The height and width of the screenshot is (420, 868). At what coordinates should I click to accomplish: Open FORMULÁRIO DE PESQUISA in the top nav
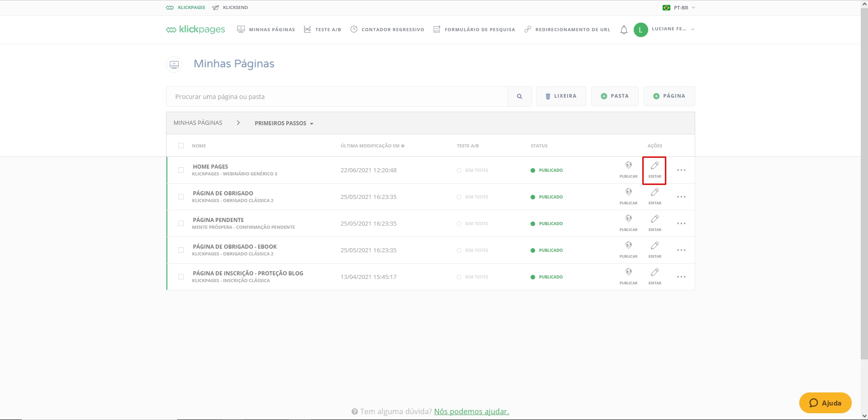(x=474, y=29)
